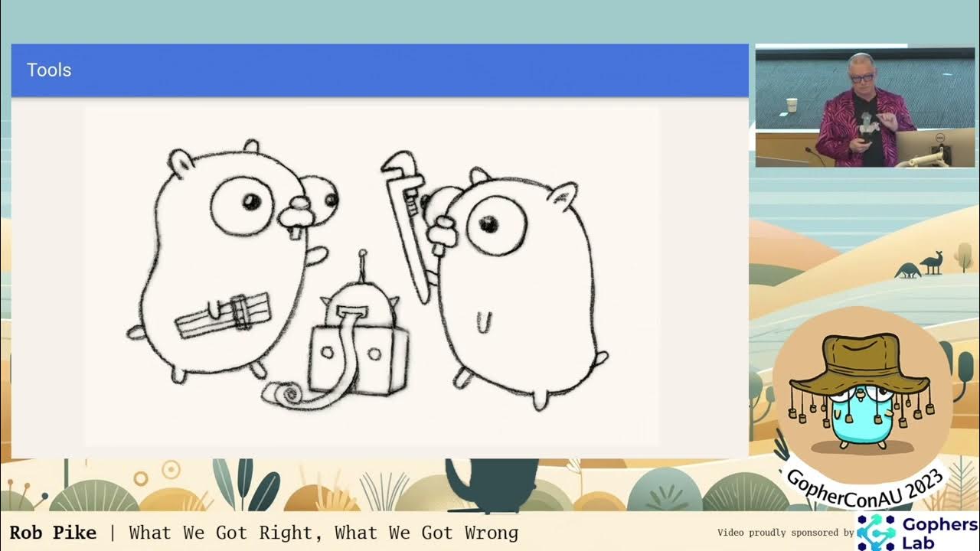Click the Rob Pike speaker name

(x=51, y=533)
